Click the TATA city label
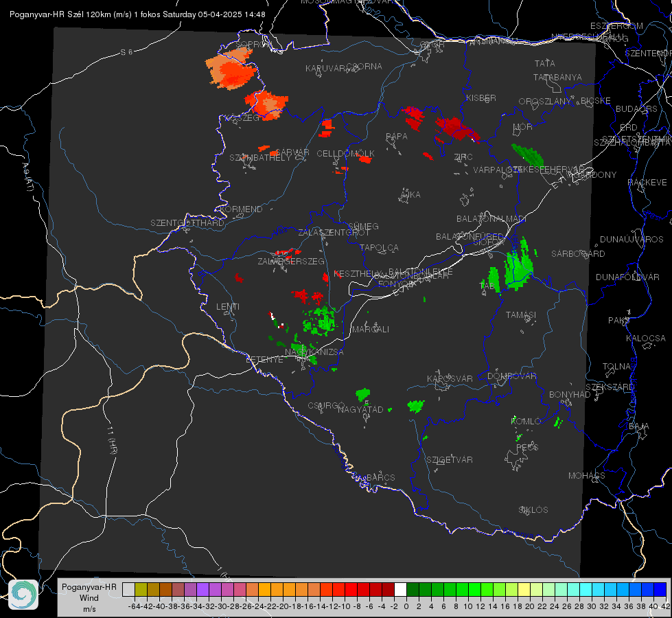672x618 pixels. (545, 63)
